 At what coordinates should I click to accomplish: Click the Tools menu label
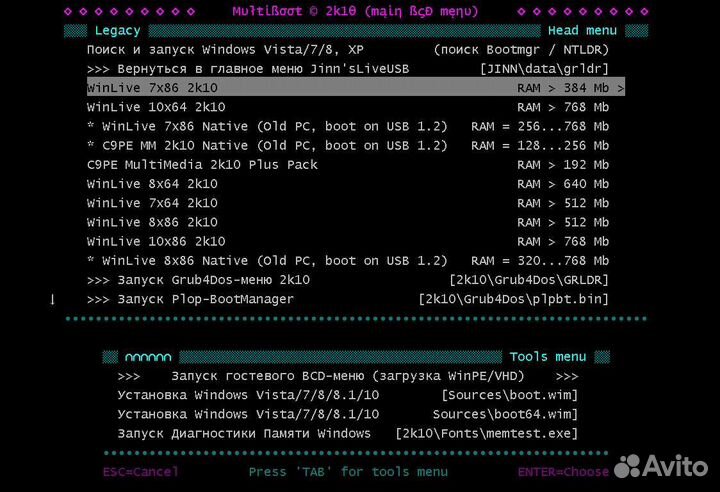click(548, 357)
